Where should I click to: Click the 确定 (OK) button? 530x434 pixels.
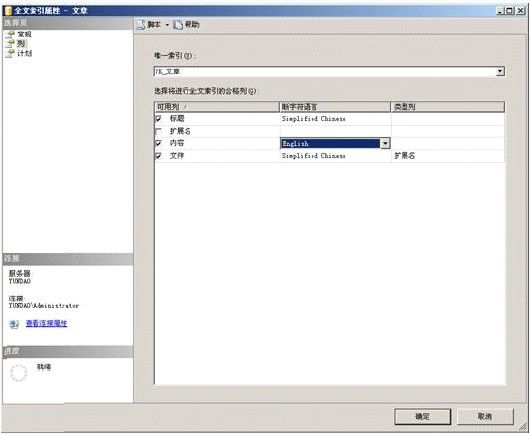[423, 416]
